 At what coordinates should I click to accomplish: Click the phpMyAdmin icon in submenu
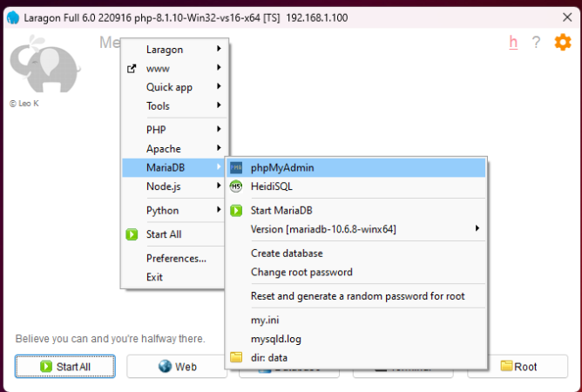[x=236, y=168]
